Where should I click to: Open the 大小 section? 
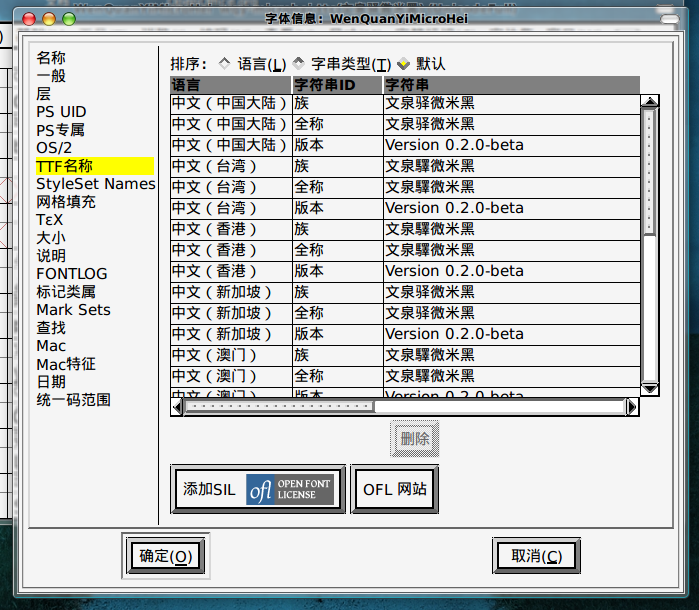[x=51, y=238]
